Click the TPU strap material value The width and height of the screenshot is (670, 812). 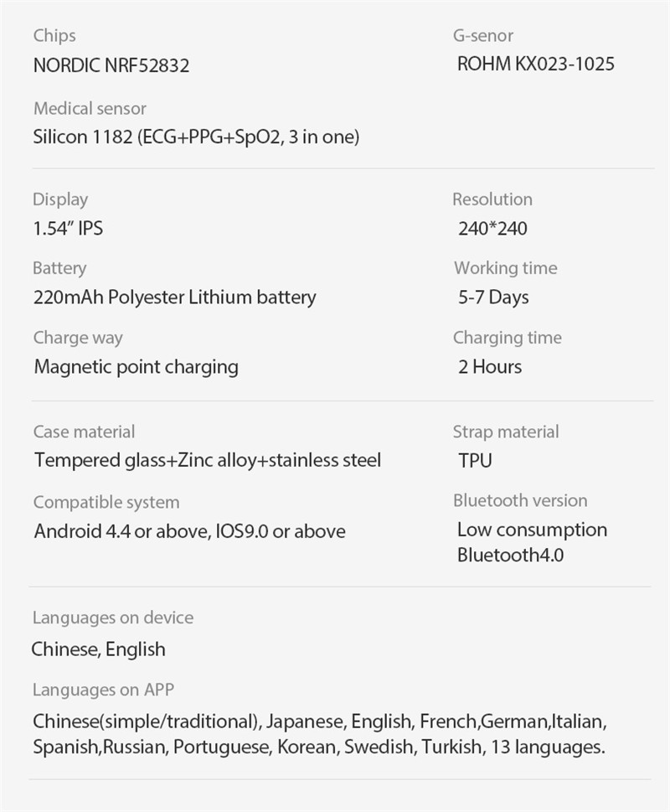point(475,460)
